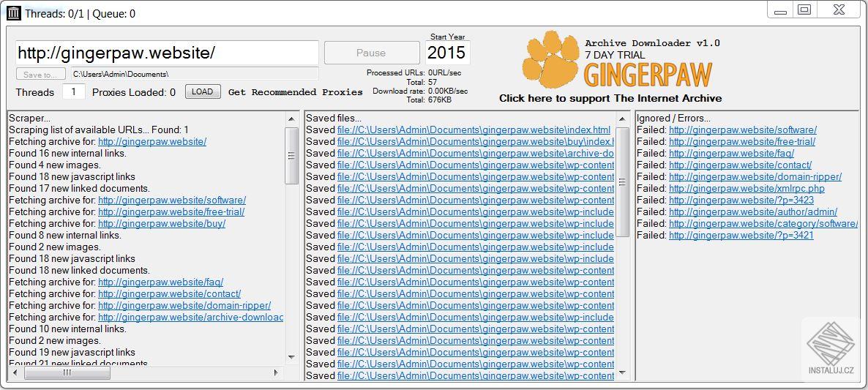Click the 'Scraping list of available URLs' line
Viewport: 868px width, 390px height.
99,130
